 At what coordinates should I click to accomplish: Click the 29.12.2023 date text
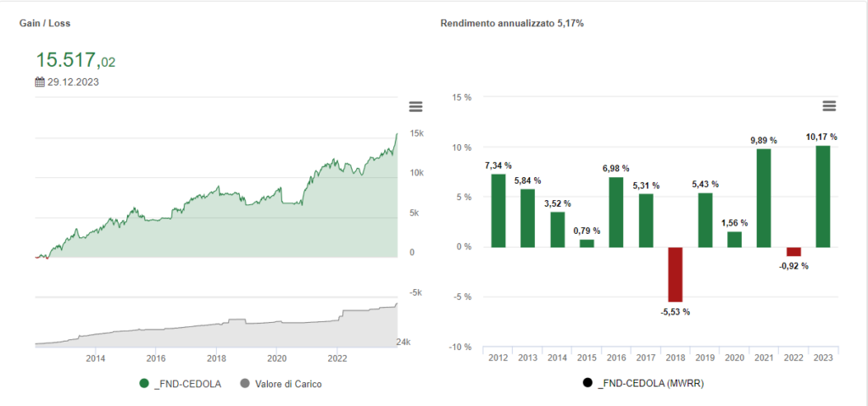pos(74,82)
